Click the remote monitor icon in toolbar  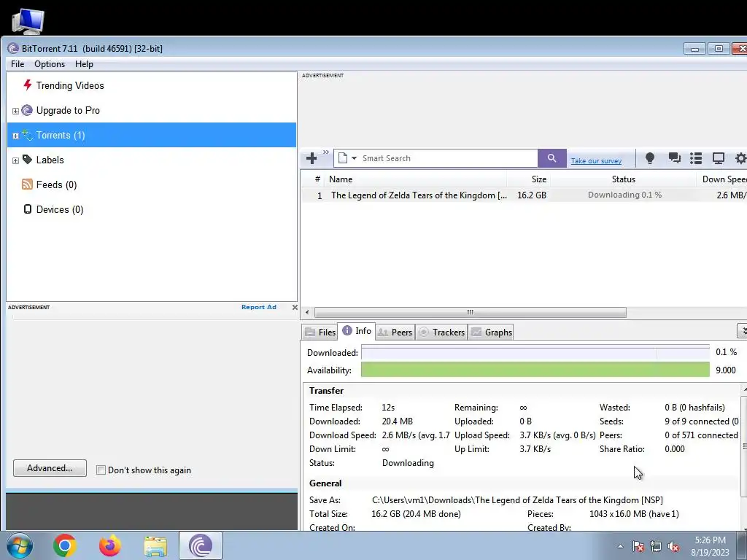(718, 158)
